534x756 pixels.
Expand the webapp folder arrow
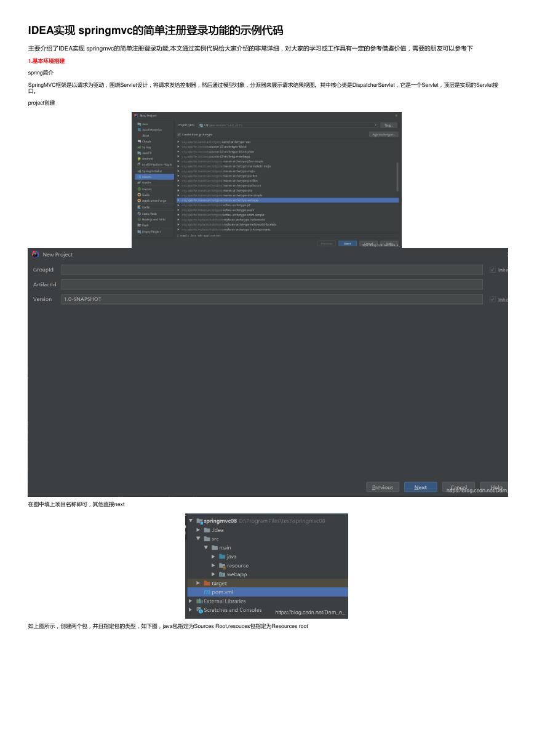coord(213,574)
